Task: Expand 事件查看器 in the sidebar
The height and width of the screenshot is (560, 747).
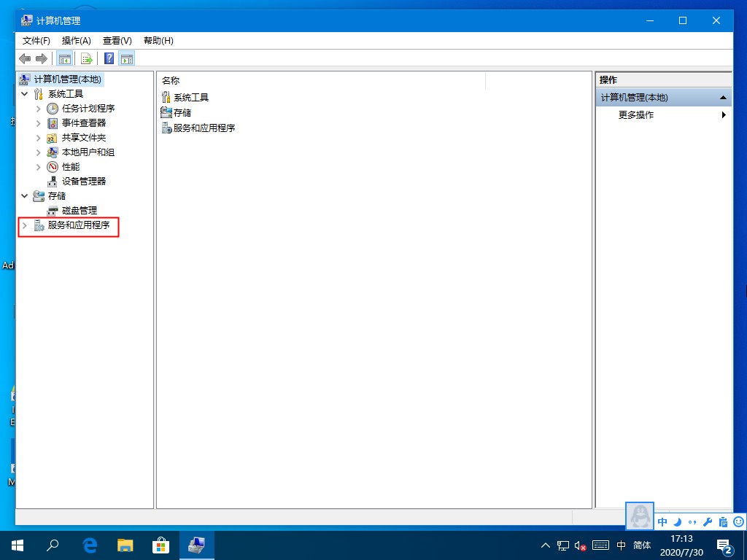Action: click(38, 122)
